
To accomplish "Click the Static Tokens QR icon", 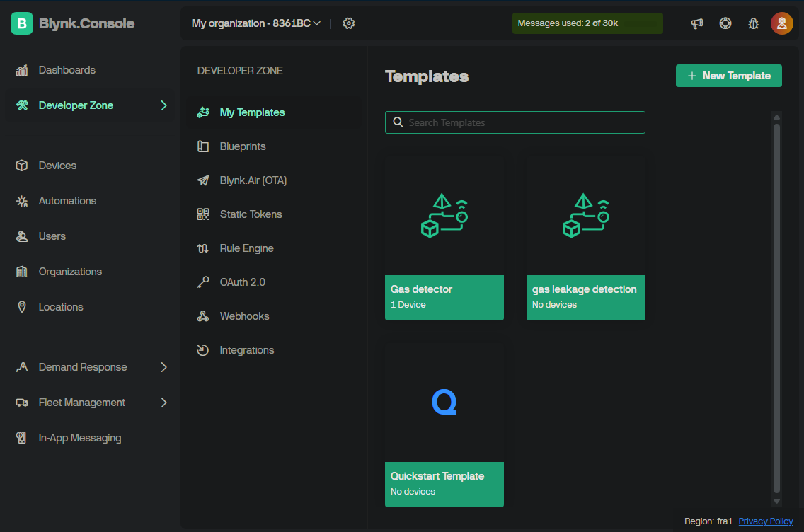I will click(203, 214).
